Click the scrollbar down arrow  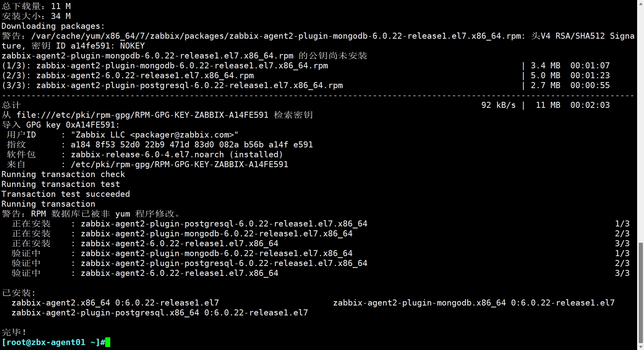coord(641,348)
